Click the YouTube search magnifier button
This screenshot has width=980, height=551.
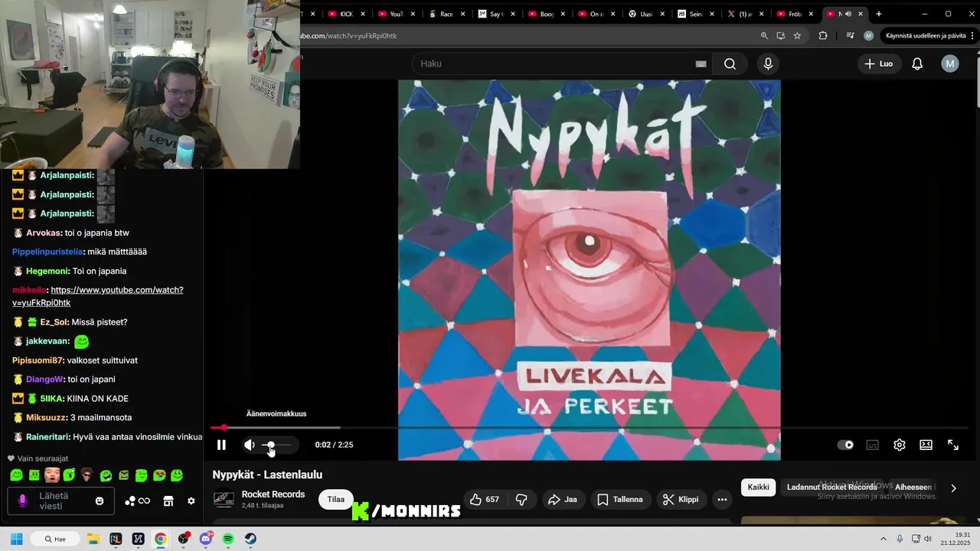pos(730,64)
